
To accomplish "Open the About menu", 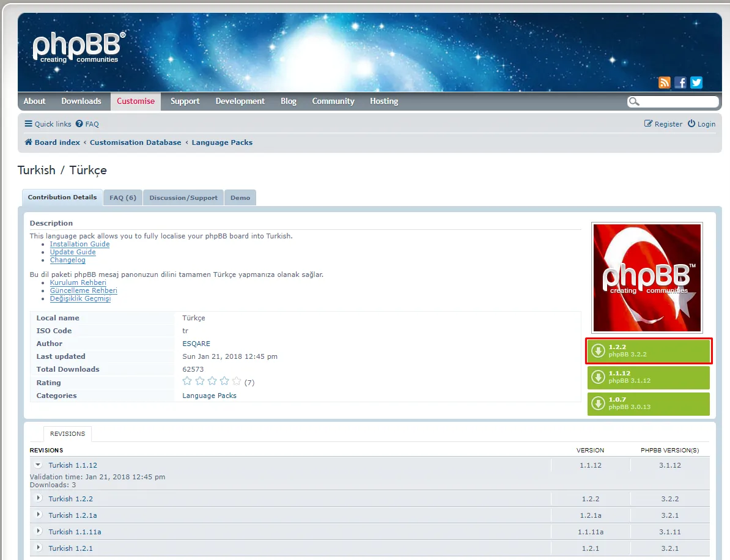I will [34, 101].
